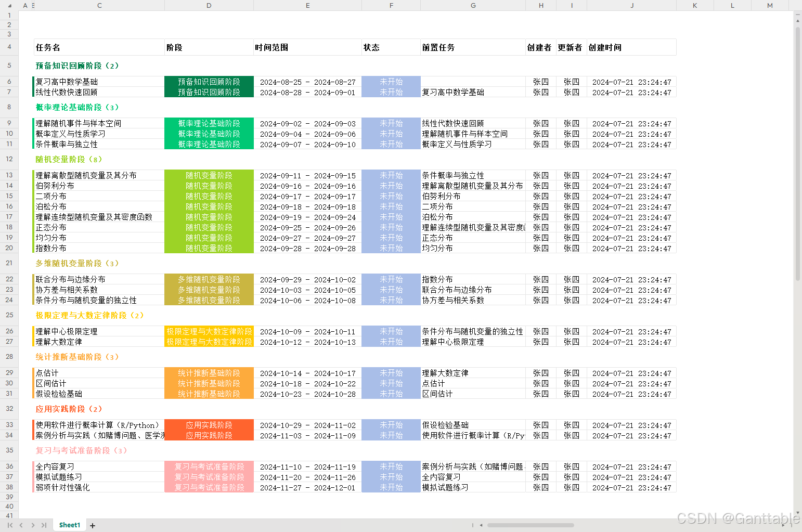Click lime stage cell 随机变量阶段 row 15
Viewport: 802px width, 532px height.
point(209,196)
